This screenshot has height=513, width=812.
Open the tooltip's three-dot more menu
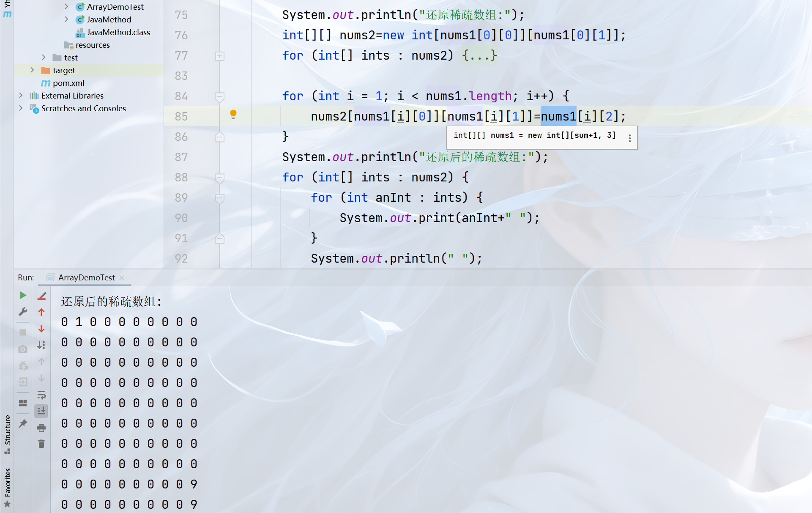[x=629, y=138]
